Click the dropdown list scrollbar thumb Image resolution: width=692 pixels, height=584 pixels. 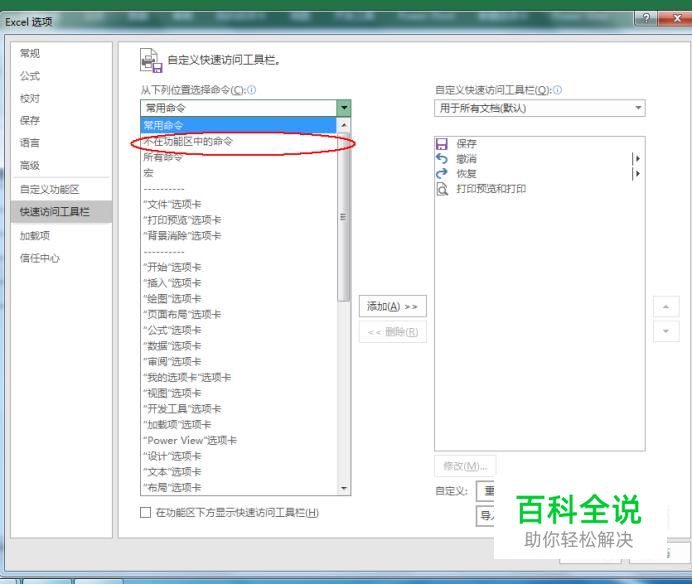click(x=343, y=216)
